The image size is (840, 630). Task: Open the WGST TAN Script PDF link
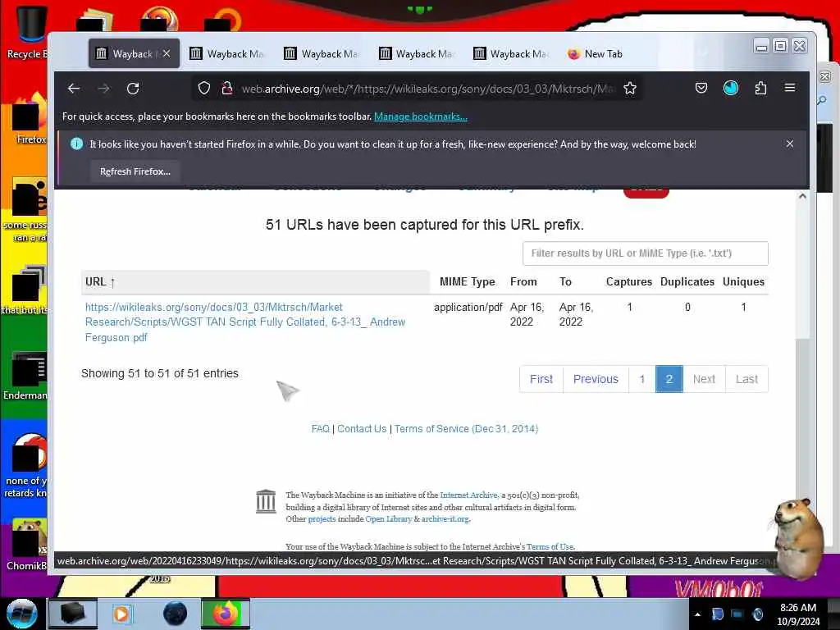click(x=244, y=322)
